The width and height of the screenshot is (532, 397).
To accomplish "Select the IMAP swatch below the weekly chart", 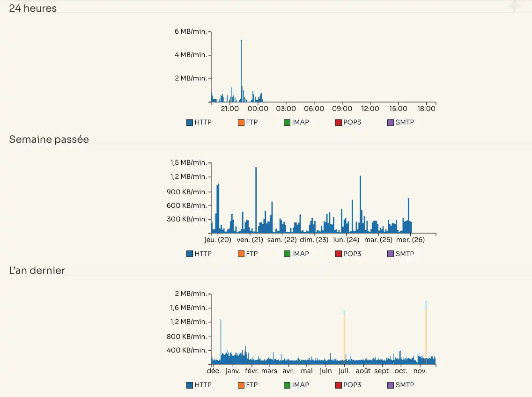I will [x=296, y=253].
